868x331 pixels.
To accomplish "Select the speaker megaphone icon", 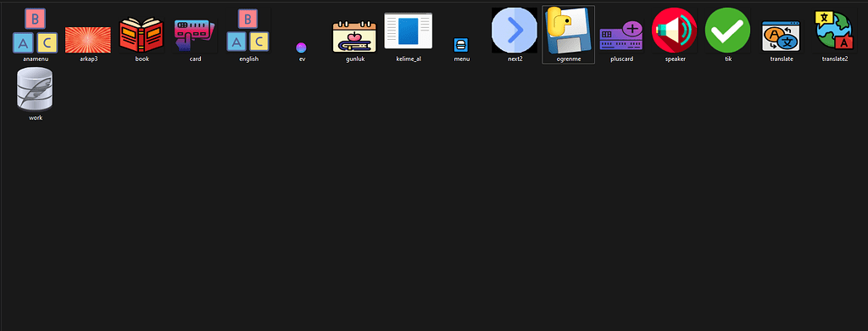I will pyautogui.click(x=674, y=31).
